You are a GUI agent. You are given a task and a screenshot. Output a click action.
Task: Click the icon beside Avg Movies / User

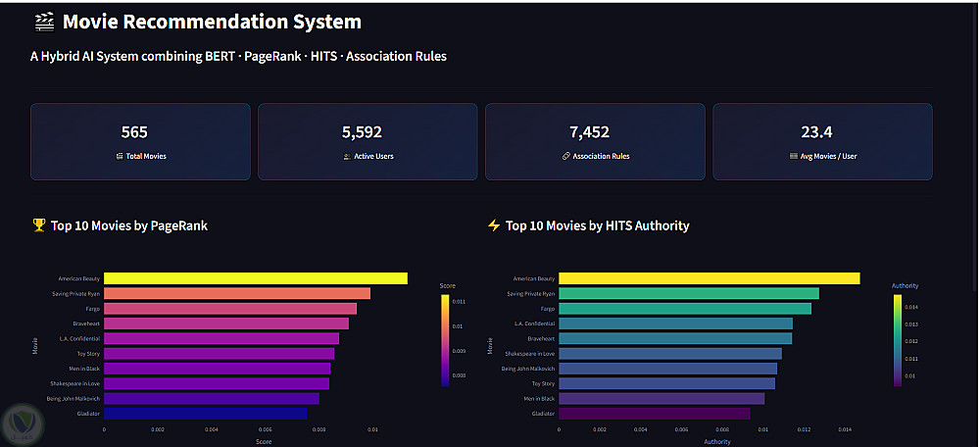[x=794, y=156]
